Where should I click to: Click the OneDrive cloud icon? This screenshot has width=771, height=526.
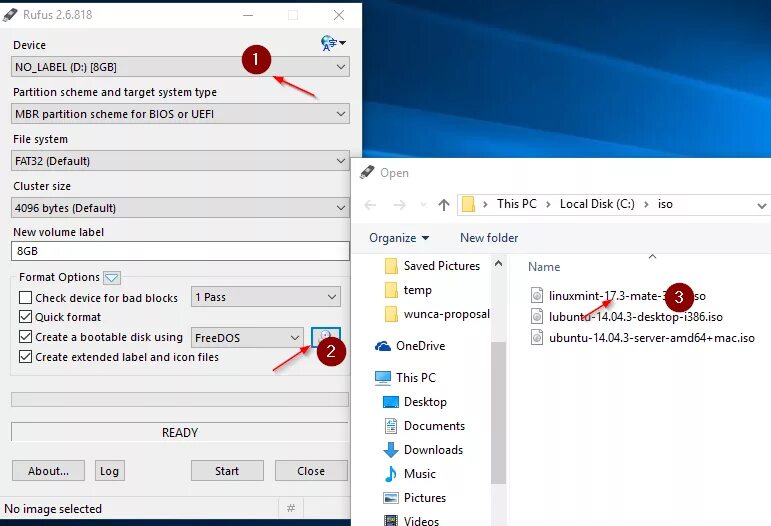coord(383,346)
